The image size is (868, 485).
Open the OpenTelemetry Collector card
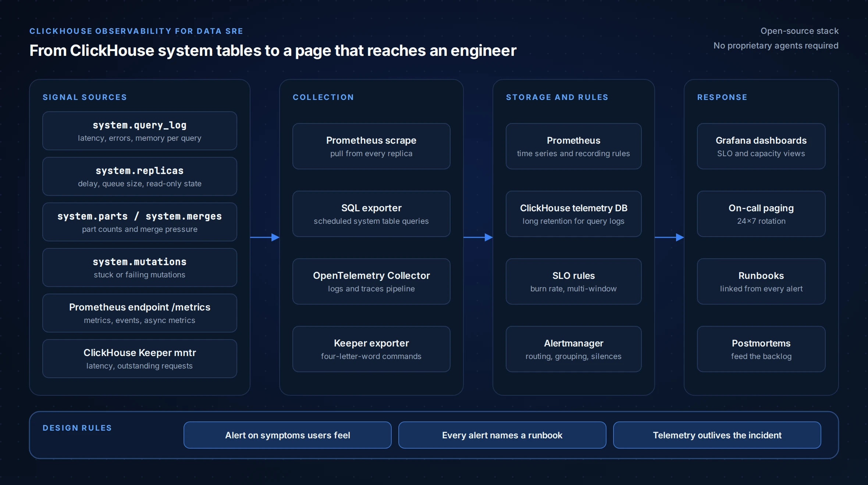[x=371, y=281]
